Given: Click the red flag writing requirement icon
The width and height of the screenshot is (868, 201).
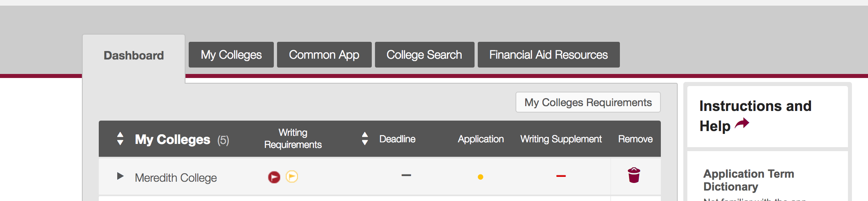Looking at the screenshot, I should coord(274,177).
